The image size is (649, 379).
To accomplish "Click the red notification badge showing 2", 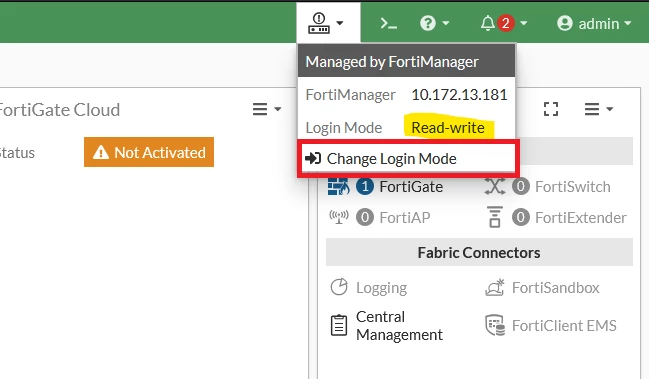I will tap(505, 23).
